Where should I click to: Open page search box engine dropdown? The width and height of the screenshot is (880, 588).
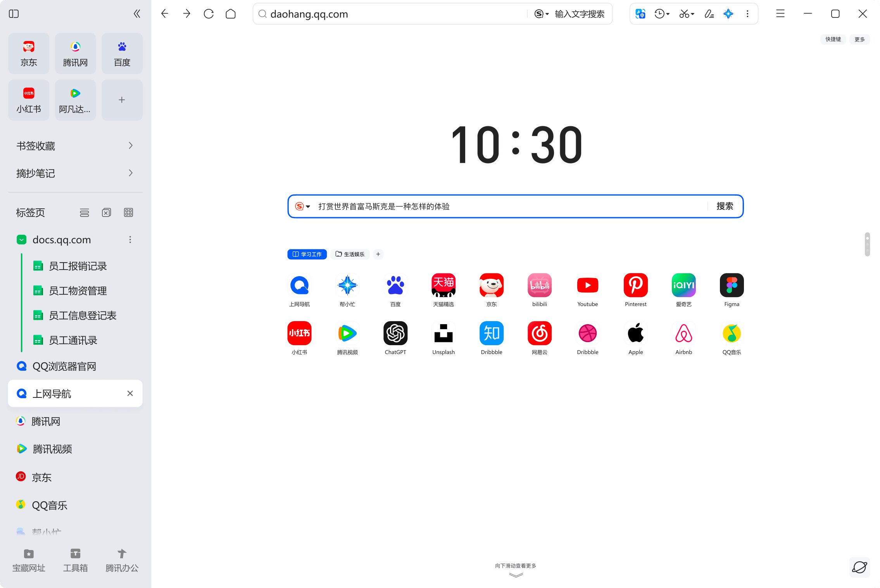[x=303, y=206]
